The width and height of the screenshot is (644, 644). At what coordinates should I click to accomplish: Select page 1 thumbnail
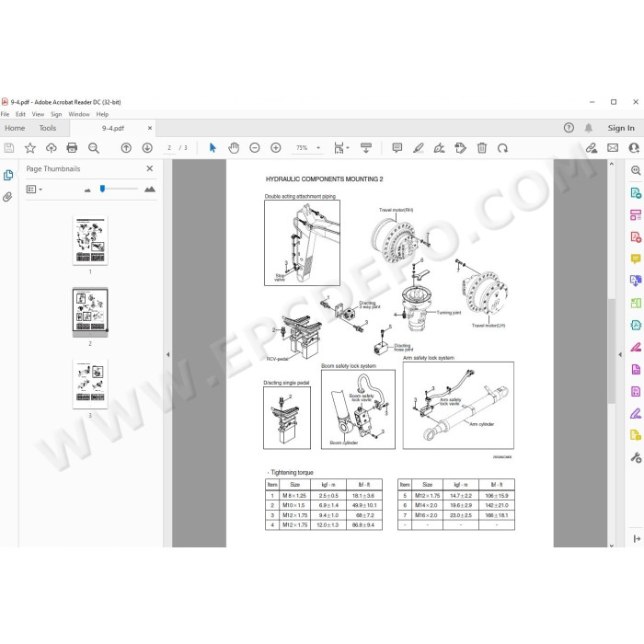click(90, 240)
